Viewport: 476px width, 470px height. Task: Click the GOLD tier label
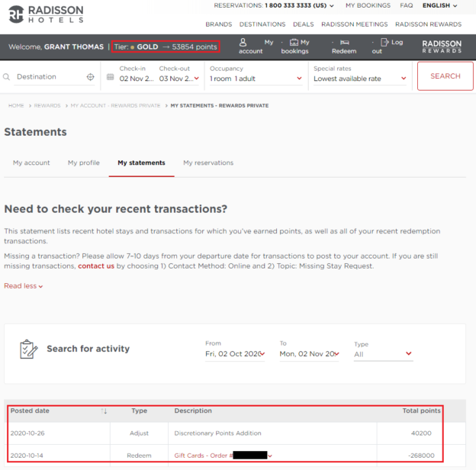coord(147,47)
